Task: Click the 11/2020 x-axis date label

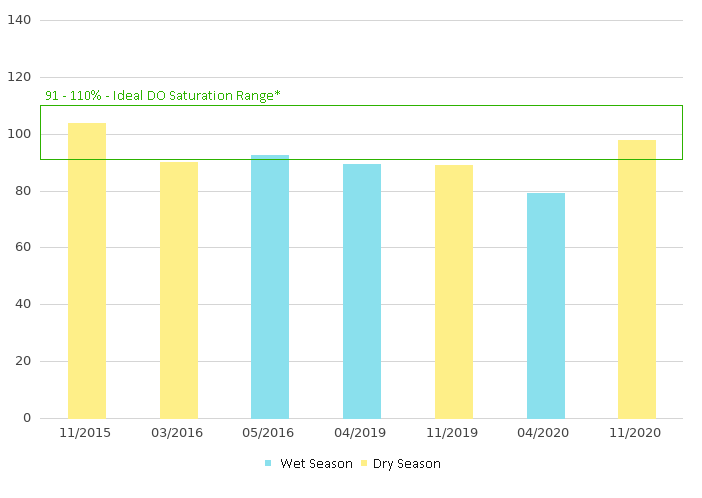Action: coord(636,433)
